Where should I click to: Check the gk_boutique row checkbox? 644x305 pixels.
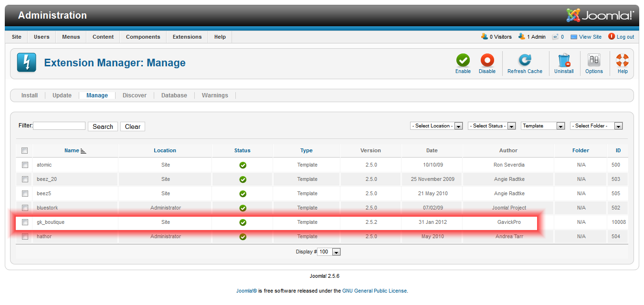tap(25, 222)
